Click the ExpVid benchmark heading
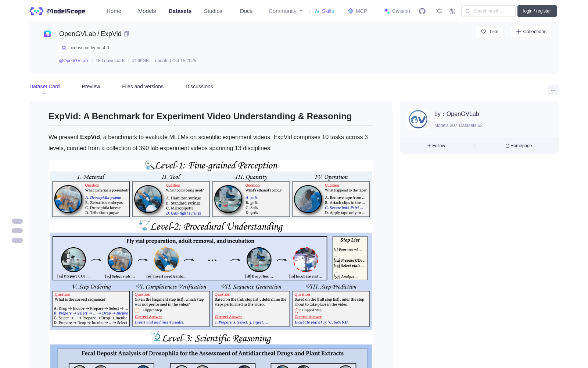This screenshot has width=588, height=368. point(200,116)
